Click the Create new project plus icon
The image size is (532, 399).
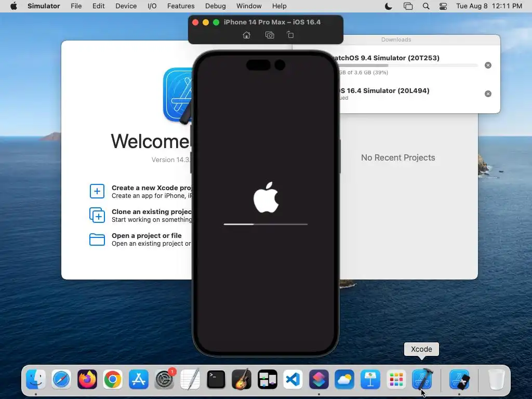coord(97,191)
